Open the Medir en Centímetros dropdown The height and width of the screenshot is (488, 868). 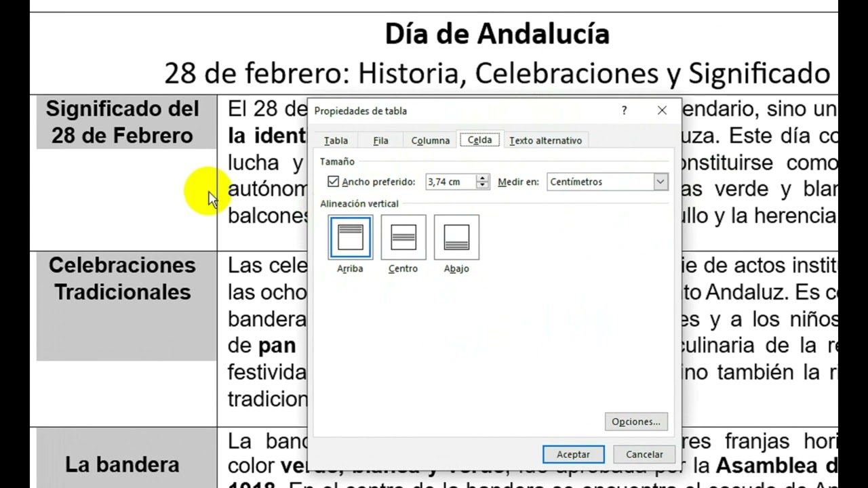(x=660, y=182)
